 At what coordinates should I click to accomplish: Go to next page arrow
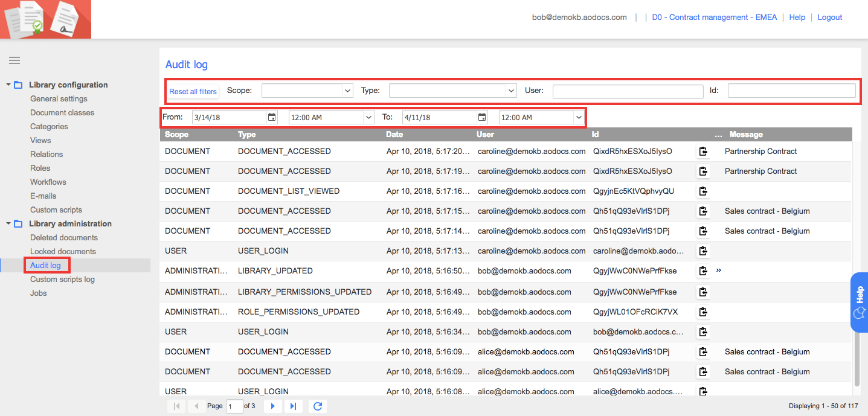pyautogui.click(x=273, y=406)
